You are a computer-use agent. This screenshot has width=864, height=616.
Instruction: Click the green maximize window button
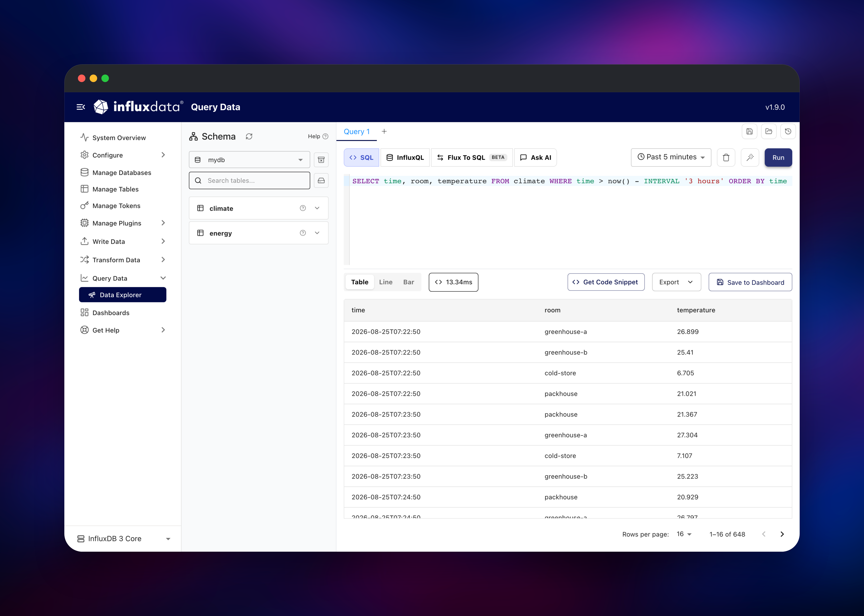[x=105, y=79]
